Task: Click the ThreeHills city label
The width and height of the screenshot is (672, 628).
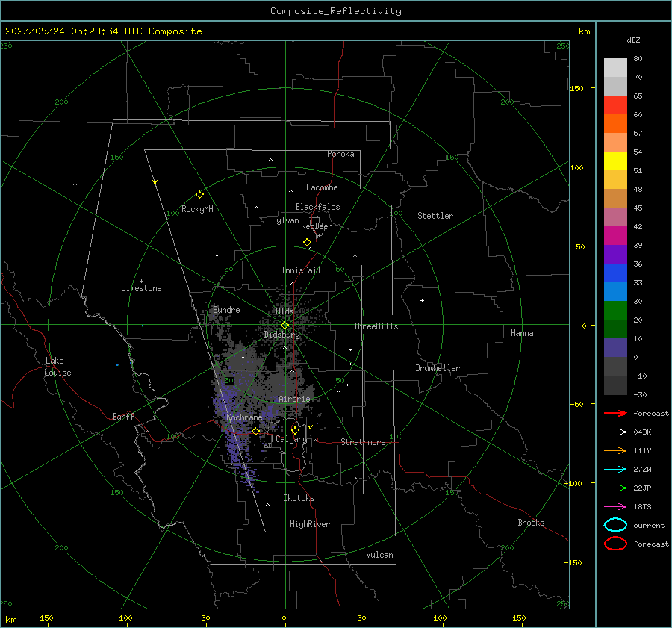Action: (x=376, y=326)
